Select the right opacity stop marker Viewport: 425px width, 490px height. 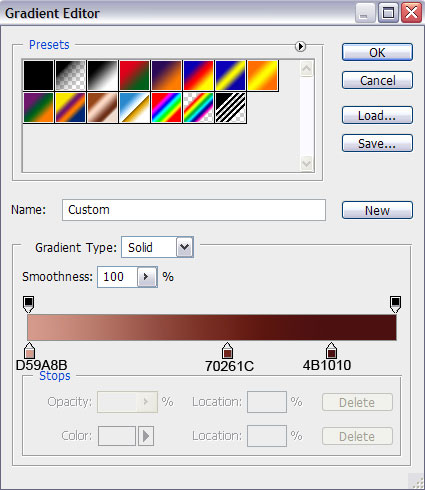coord(395,304)
